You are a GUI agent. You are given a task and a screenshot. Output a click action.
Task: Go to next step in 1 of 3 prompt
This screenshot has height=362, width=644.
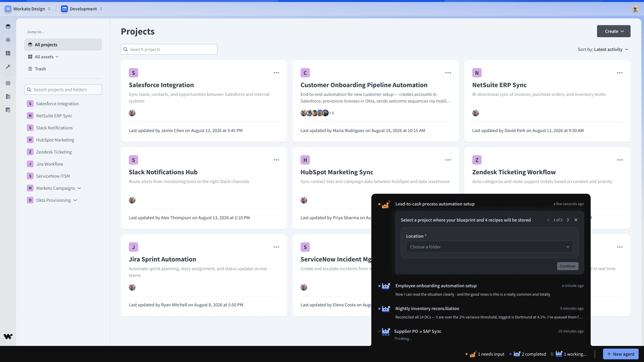click(x=568, y=220)
